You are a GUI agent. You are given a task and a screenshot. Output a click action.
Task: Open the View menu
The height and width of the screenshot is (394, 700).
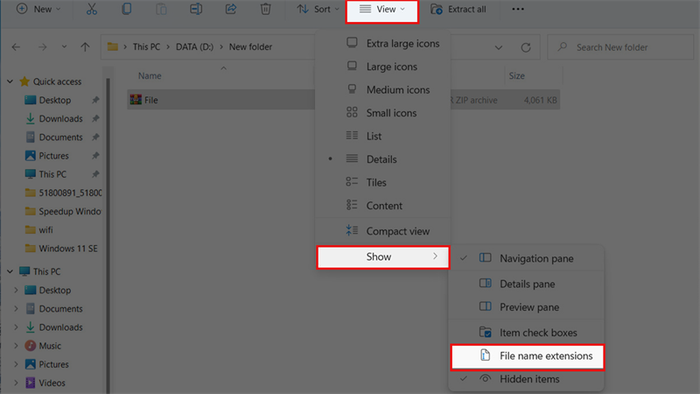click(x=382, y=9)
